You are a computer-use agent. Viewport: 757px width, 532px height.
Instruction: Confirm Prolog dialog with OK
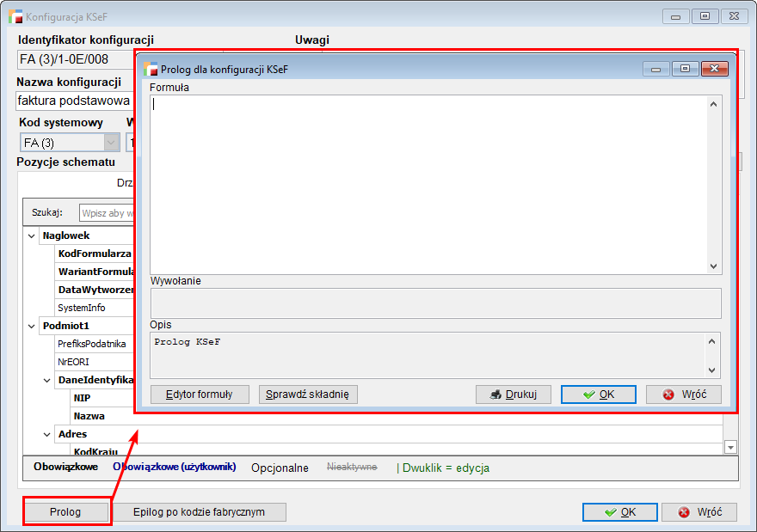(598, 394)
